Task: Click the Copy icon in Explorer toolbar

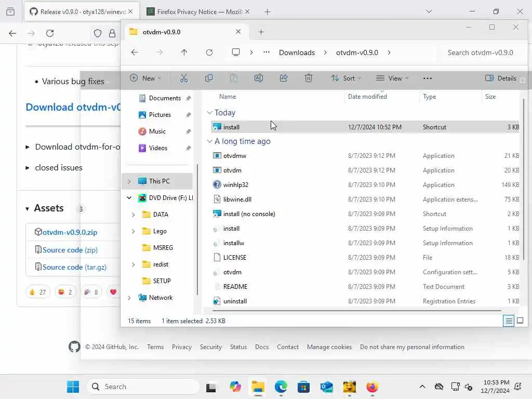Action: [209, 78]
